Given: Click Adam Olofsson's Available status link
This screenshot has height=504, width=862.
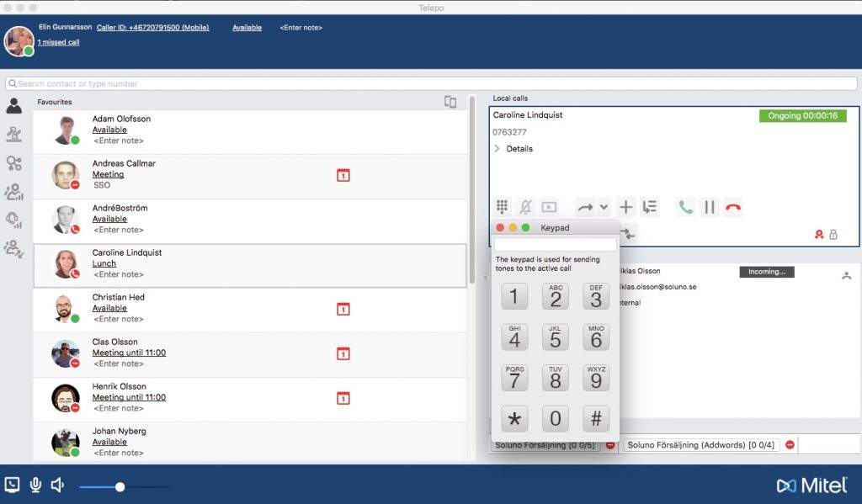Looking at the screenshot, I should click(x=109, y=130).
